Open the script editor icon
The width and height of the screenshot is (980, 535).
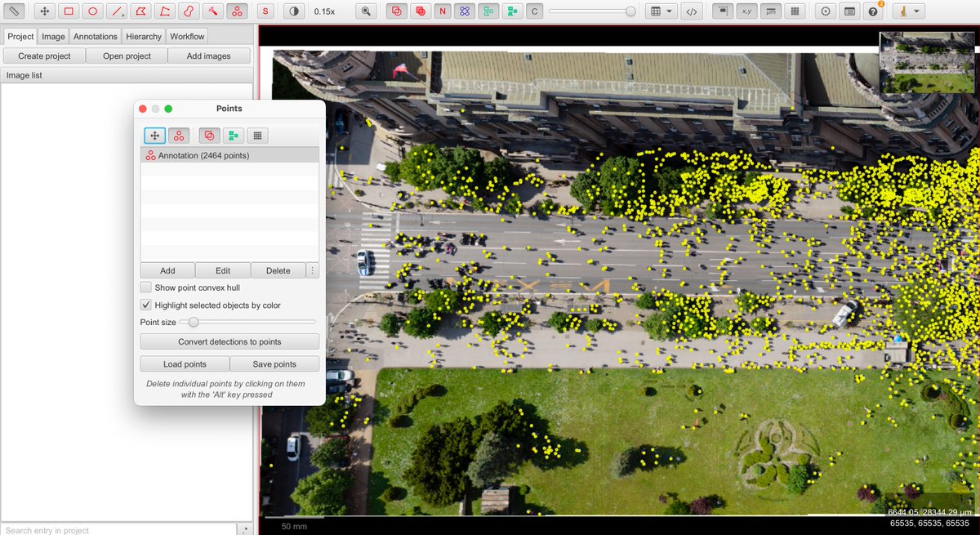(x=691, y=11)
